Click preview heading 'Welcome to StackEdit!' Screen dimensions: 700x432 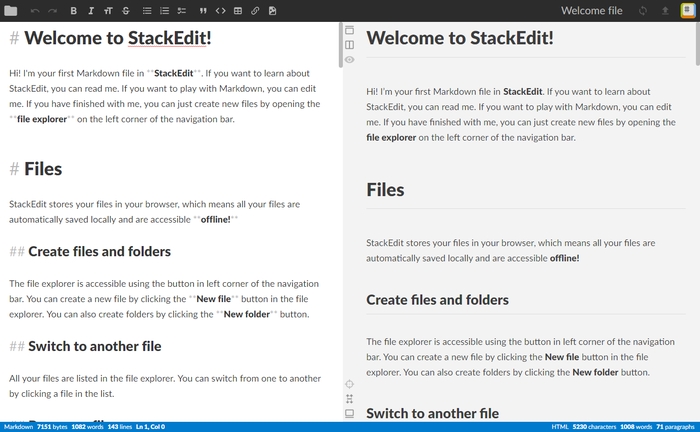point(460,38)
